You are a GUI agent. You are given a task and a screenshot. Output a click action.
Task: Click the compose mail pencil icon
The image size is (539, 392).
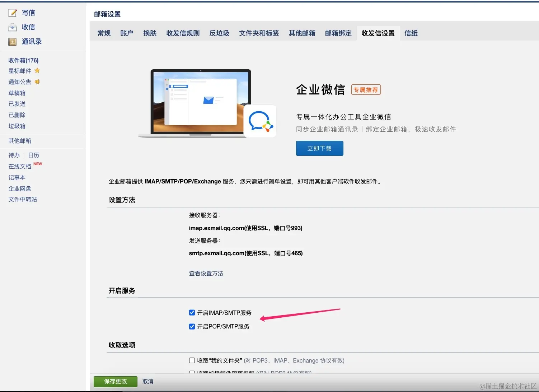(13, 13)
